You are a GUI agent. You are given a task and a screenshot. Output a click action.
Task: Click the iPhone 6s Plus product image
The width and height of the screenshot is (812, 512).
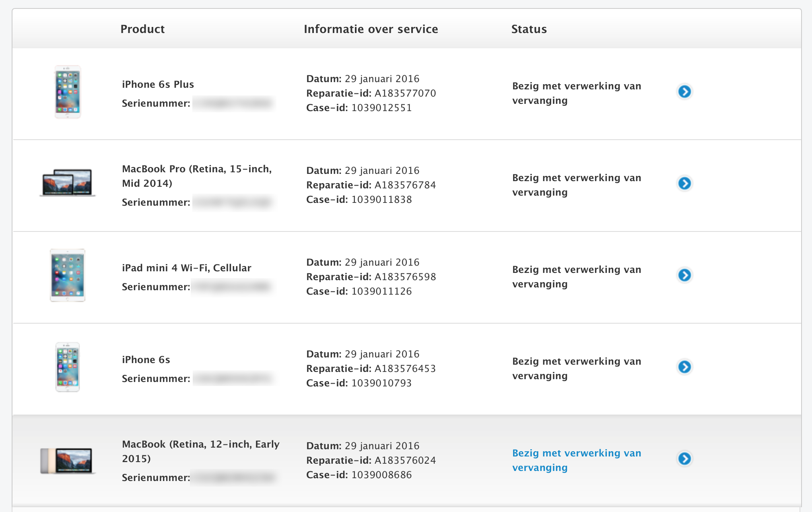click(68, 92)
